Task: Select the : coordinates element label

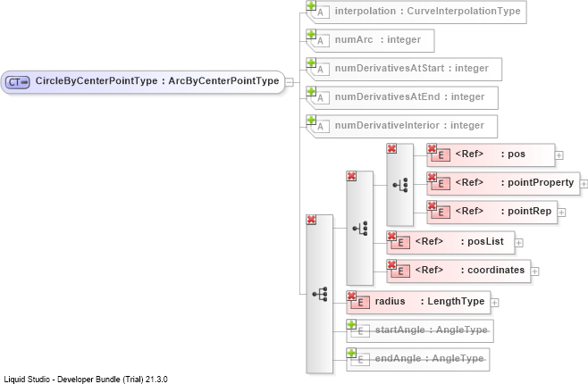Action: 492,270
